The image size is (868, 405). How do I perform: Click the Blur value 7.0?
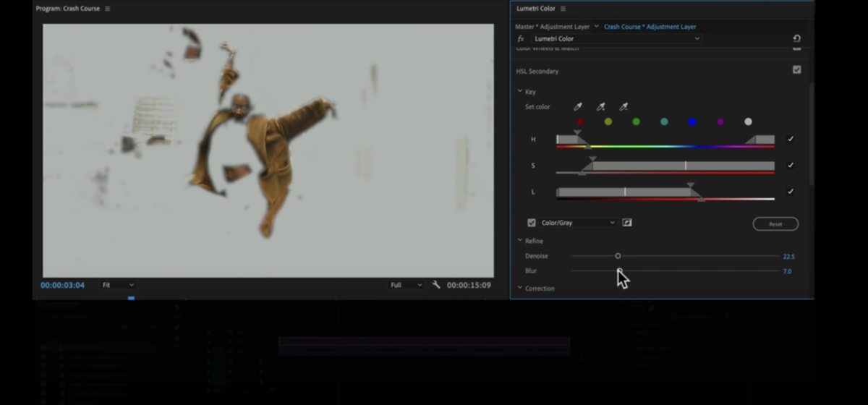click(787, 271)
